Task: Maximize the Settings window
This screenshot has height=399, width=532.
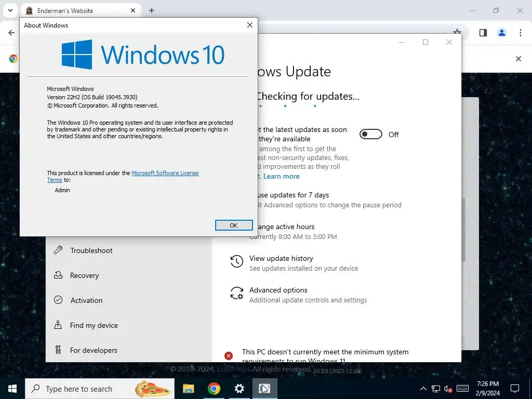Action: point(425,42)
